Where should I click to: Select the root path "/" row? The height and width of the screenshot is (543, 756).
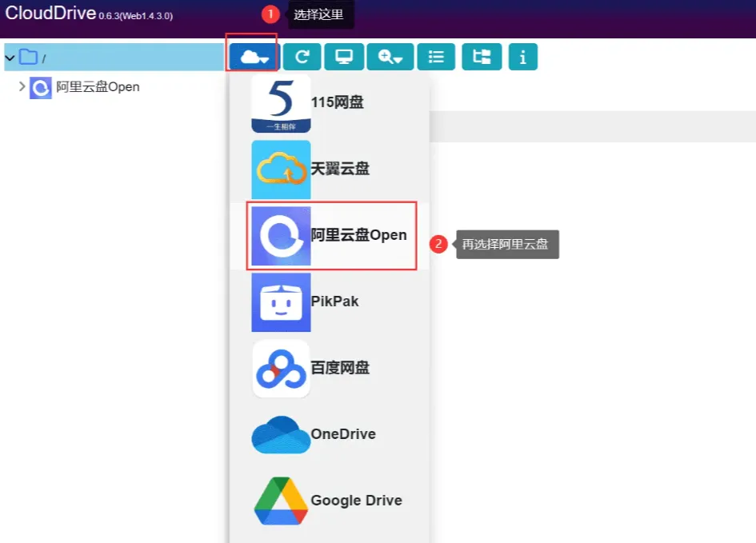point(114,58)
